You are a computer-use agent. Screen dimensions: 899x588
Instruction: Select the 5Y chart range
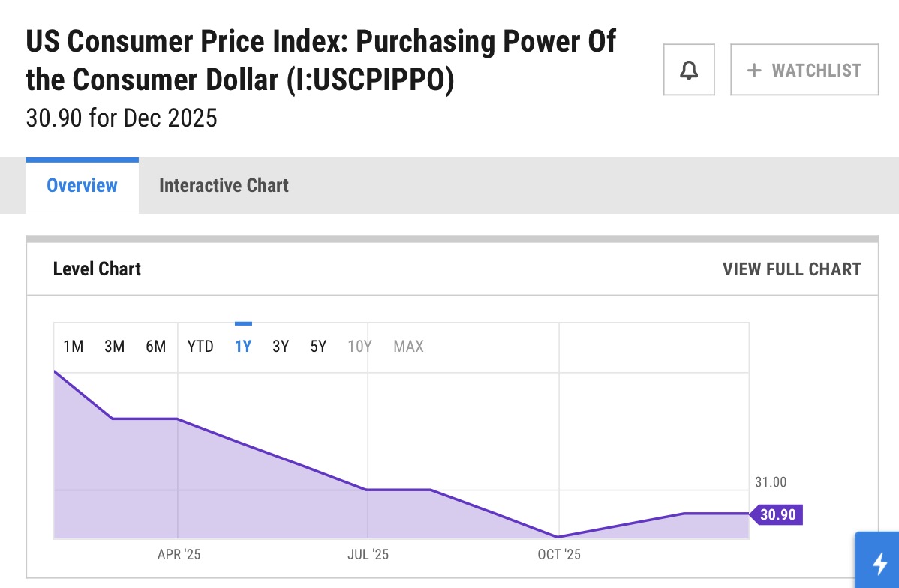click(x=318, y=346)
